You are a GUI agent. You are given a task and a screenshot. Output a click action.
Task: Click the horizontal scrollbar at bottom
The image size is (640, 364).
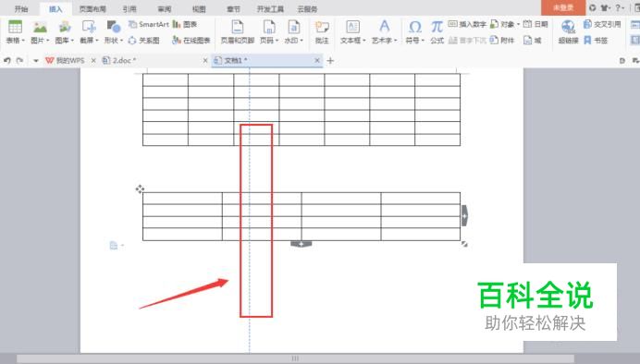(295, 358)
